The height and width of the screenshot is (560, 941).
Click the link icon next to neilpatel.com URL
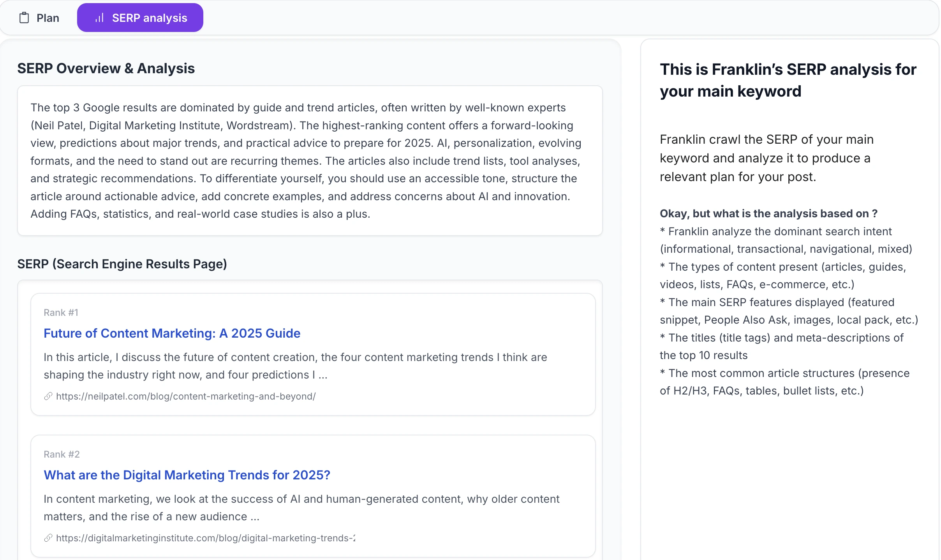pos(48,396)
